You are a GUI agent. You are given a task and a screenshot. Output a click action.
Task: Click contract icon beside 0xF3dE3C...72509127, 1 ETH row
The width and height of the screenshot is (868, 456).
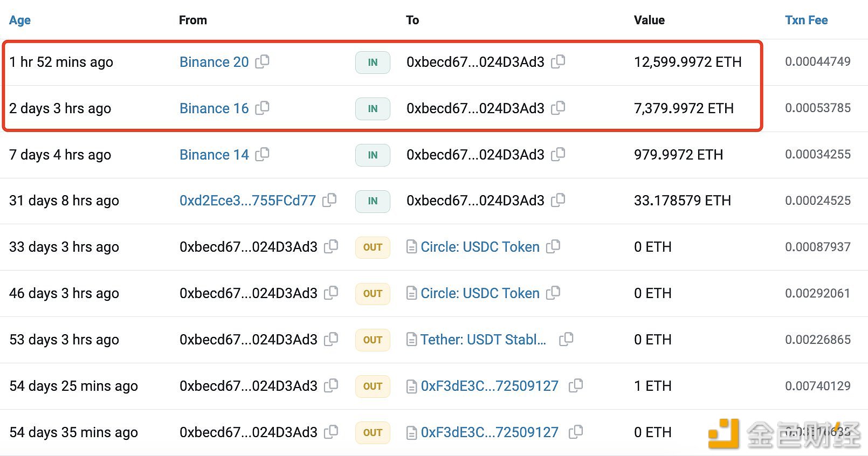click(x=411, y=386)
